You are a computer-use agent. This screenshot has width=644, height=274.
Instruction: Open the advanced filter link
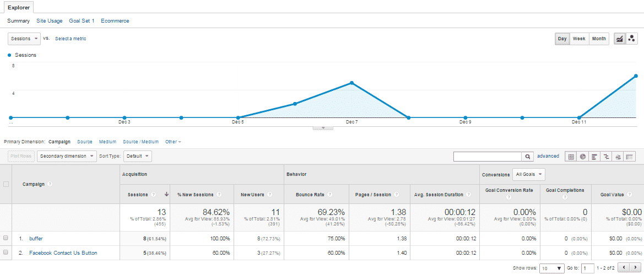pos(548,156)
